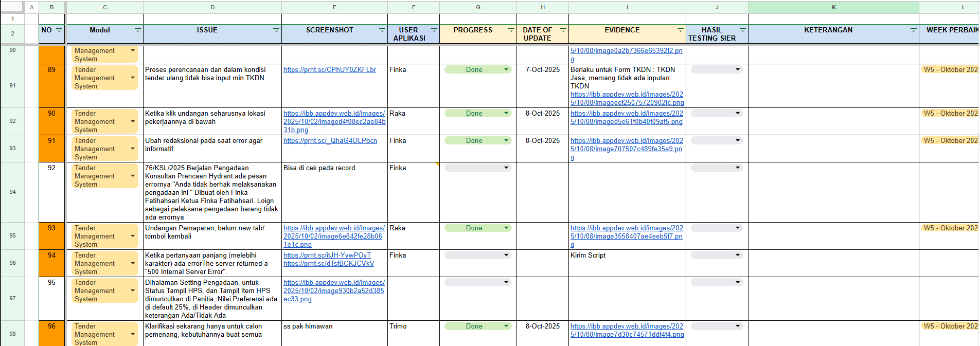Image resolution: width=980 pixels, height=346 pixels.
Task: Click filter icon in SCREENSHOT header
Action: pos(382,30)
